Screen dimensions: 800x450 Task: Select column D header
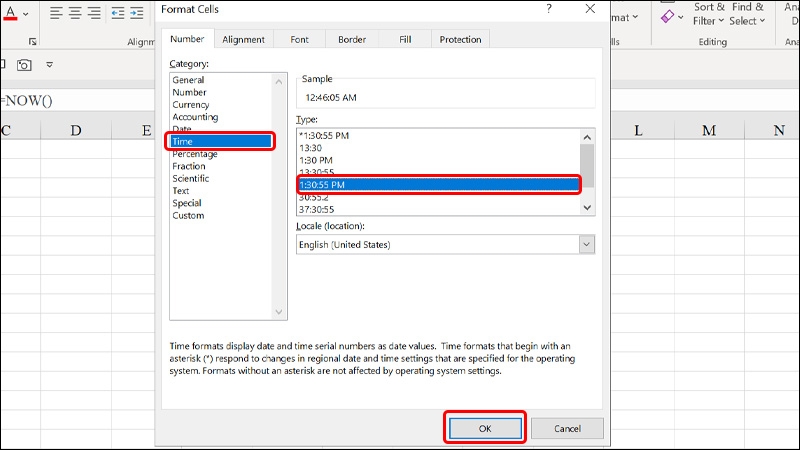click(76, 131)
